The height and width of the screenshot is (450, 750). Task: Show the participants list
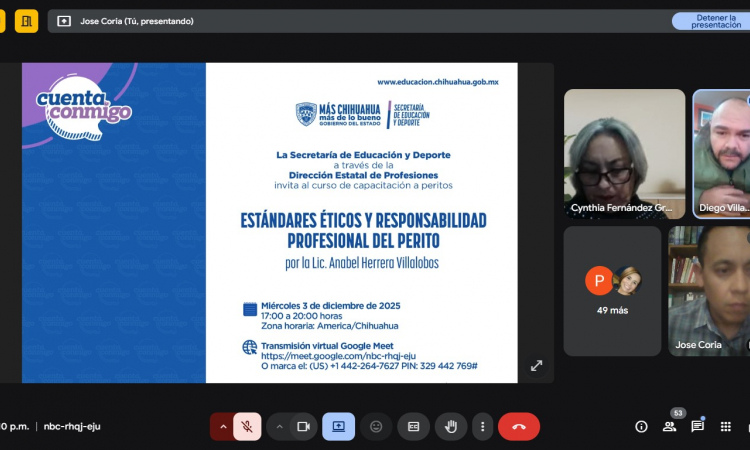(x=669, y=426)
